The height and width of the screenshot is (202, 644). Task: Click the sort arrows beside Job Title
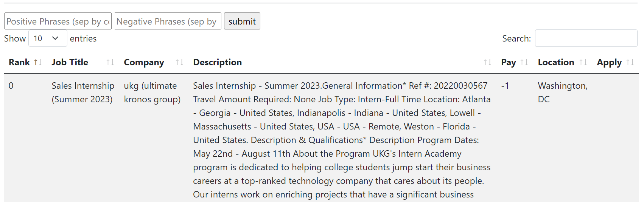point(110,62)
